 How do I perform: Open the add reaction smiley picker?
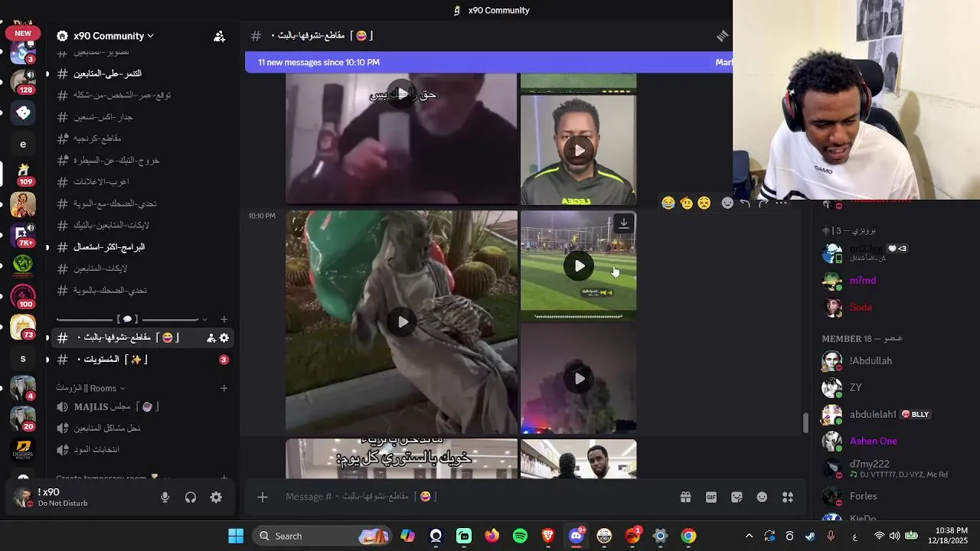[727, 203]
